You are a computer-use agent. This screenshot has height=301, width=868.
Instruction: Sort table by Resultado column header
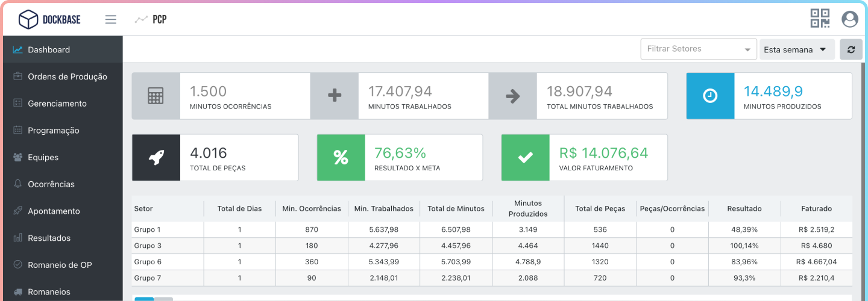tap(744, 209)
